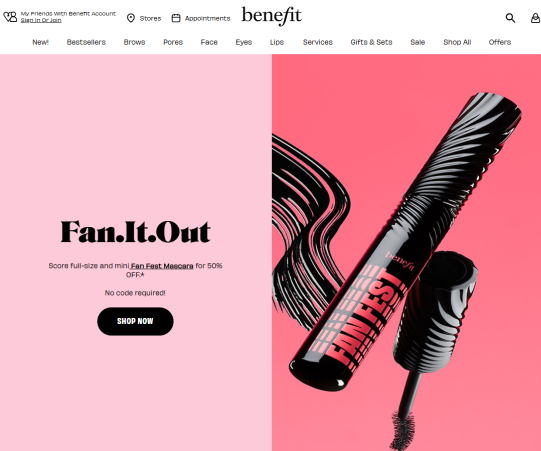Open the Face category menu
The image size is (541, 451).
tap(209, 42)
